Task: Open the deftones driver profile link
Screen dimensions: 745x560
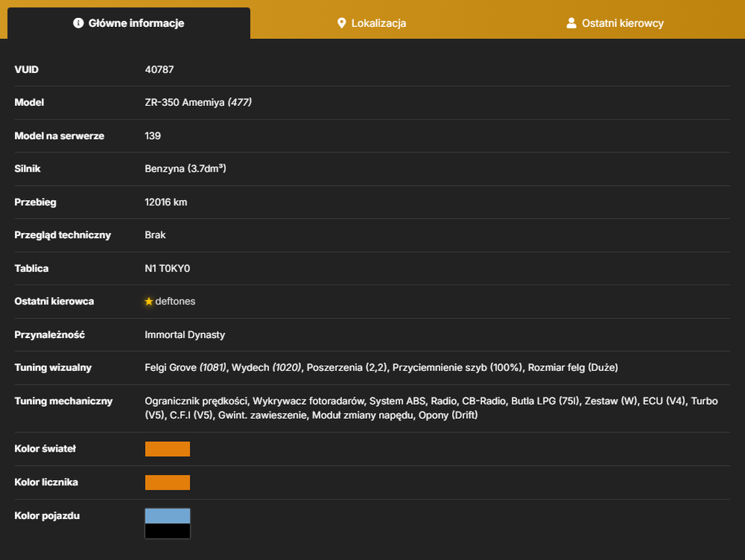Action: coord(175,302)
